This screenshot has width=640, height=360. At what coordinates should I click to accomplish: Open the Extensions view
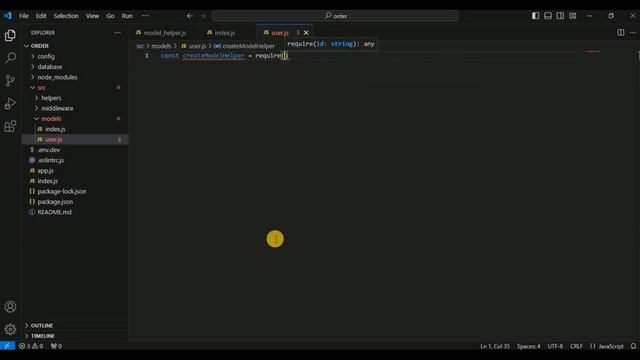pyautogui.click(x=10, y=126)
